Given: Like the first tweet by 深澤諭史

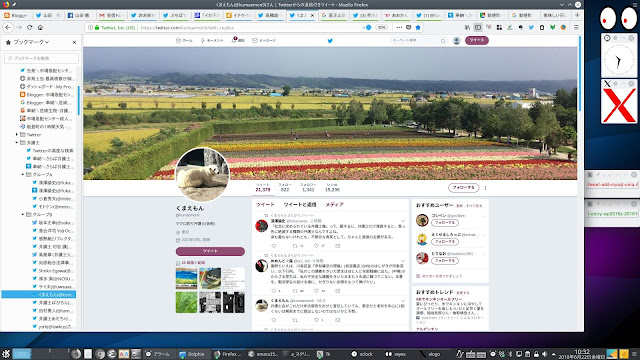Looking at the screenshot, I should tap(316, 246).
